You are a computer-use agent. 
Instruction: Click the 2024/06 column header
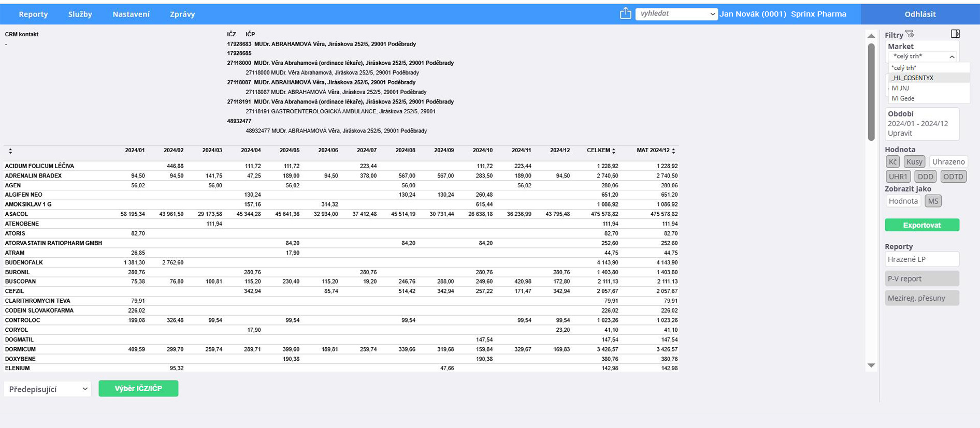point(328,151)
